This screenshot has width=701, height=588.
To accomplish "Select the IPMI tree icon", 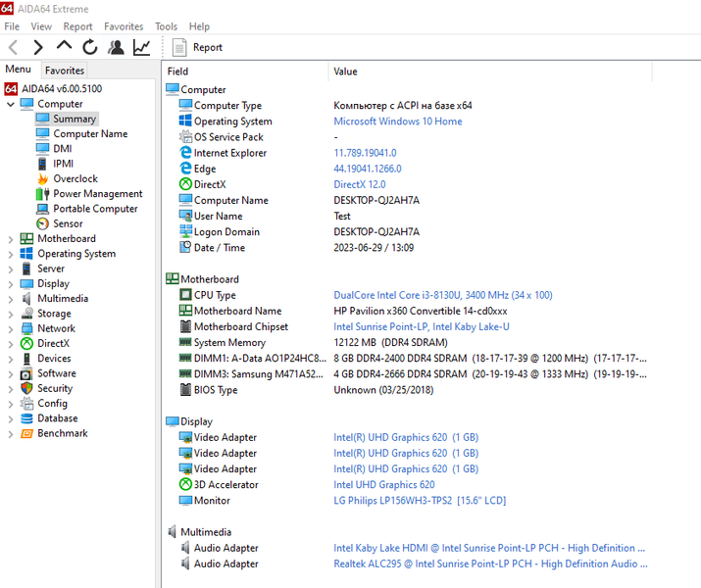I will [42, 164].
